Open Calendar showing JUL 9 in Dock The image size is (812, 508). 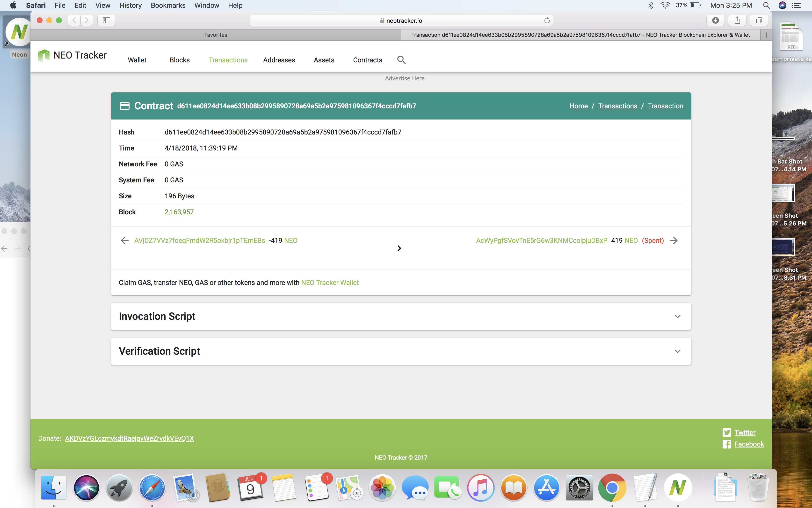point(250,487)
